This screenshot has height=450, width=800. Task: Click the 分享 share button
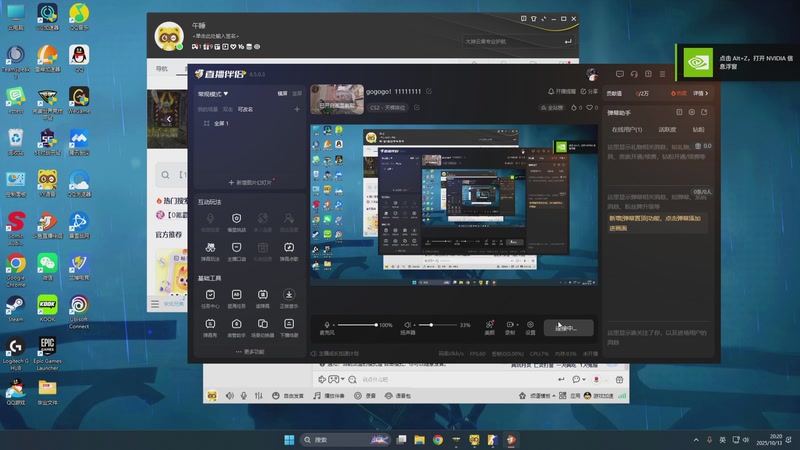(589, 91)
